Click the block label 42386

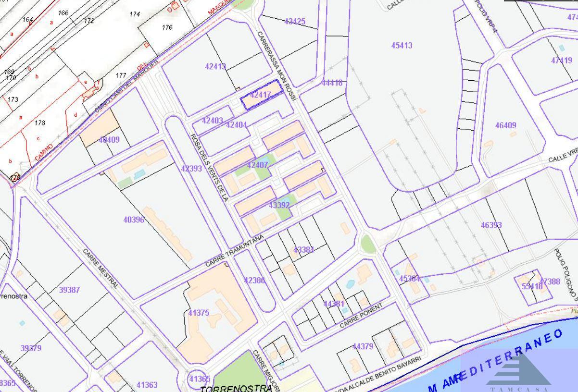pyautogui.click(x=254, y=280)
